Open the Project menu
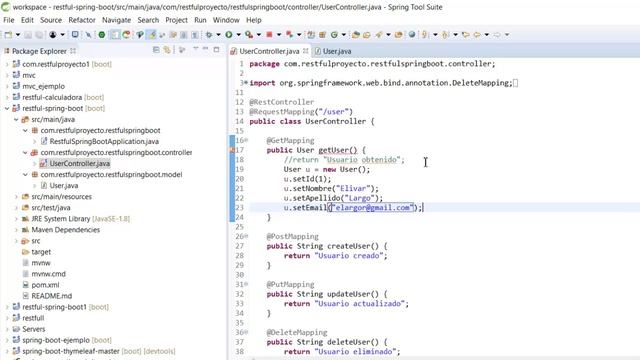 [x=176, y=20]
